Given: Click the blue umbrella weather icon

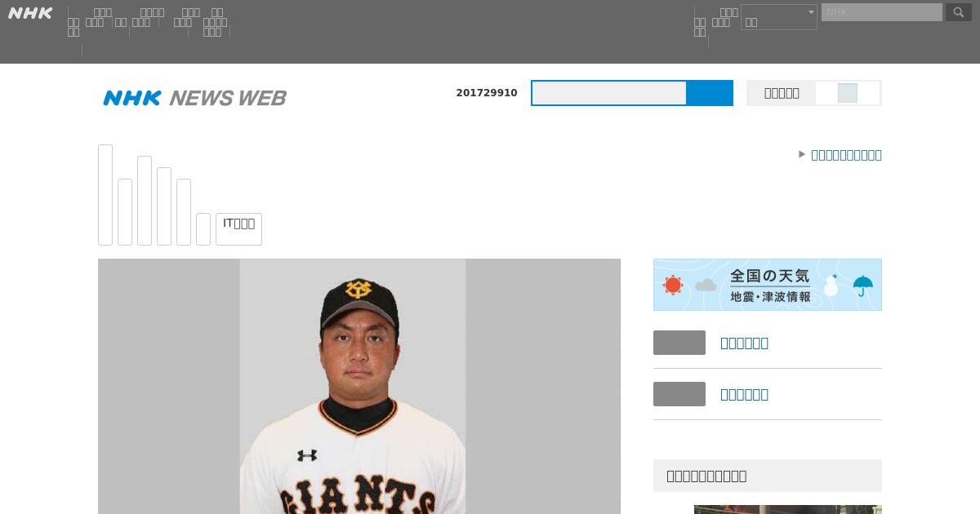Looking at the screenshot, I should (862, 286).
